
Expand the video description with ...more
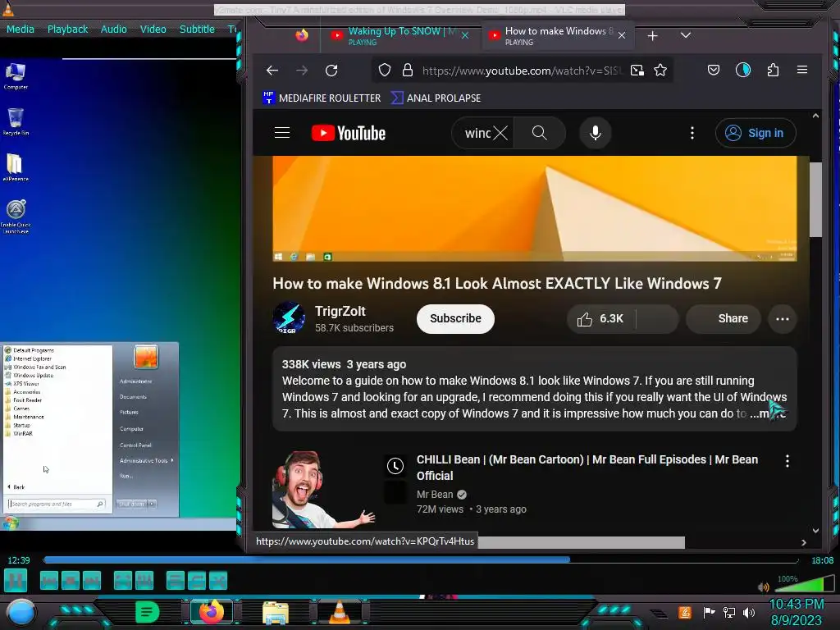tap(767, 413)
